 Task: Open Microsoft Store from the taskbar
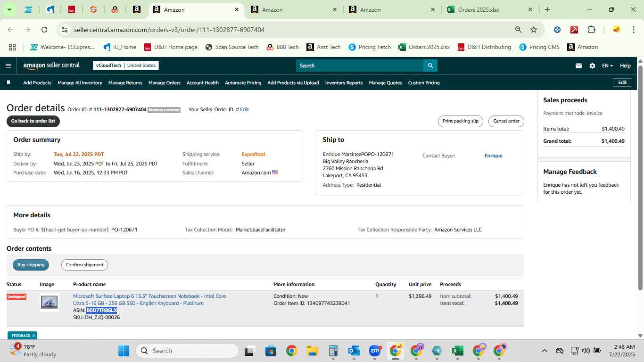point(271,351)
